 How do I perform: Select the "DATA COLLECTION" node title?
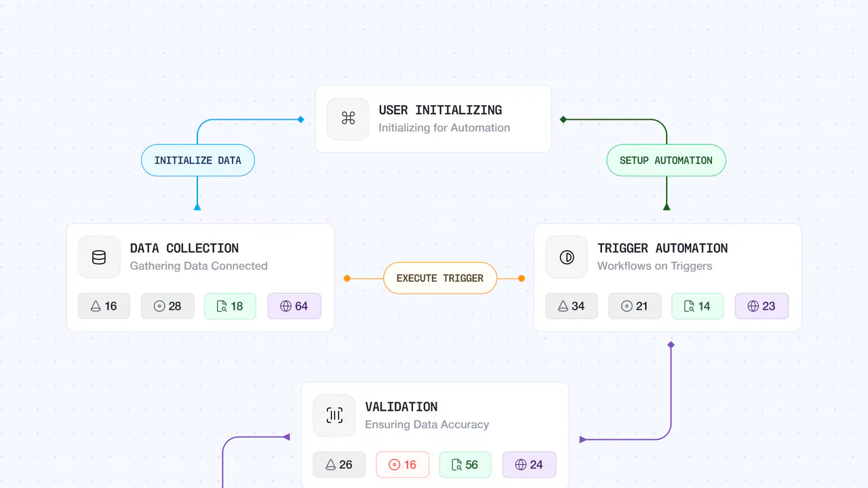(x=184, y=248)
